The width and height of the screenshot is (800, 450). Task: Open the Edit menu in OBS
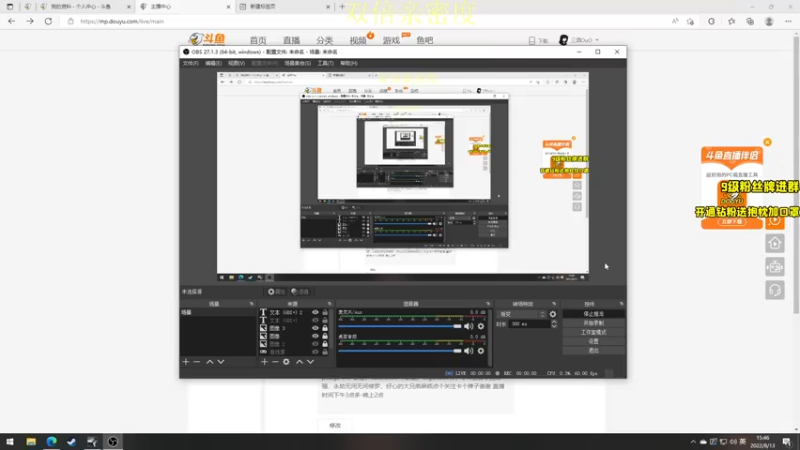[213, 63]
